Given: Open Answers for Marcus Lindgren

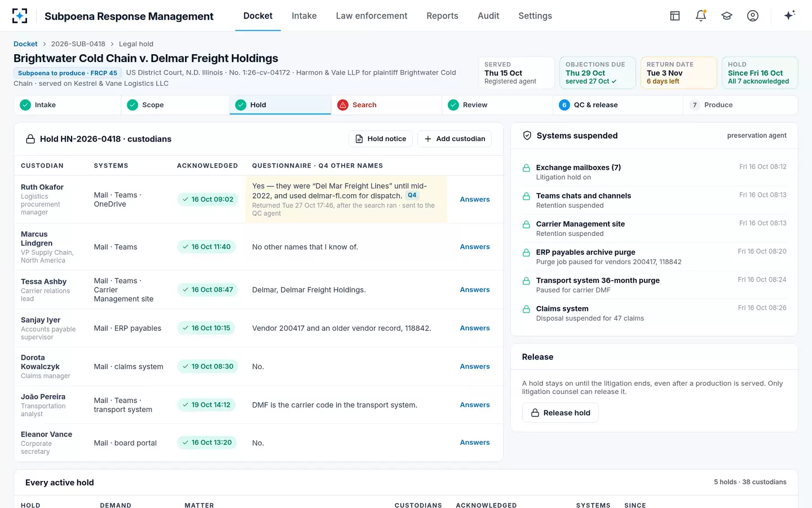Looking at the screenshot, I should [475, 247].
